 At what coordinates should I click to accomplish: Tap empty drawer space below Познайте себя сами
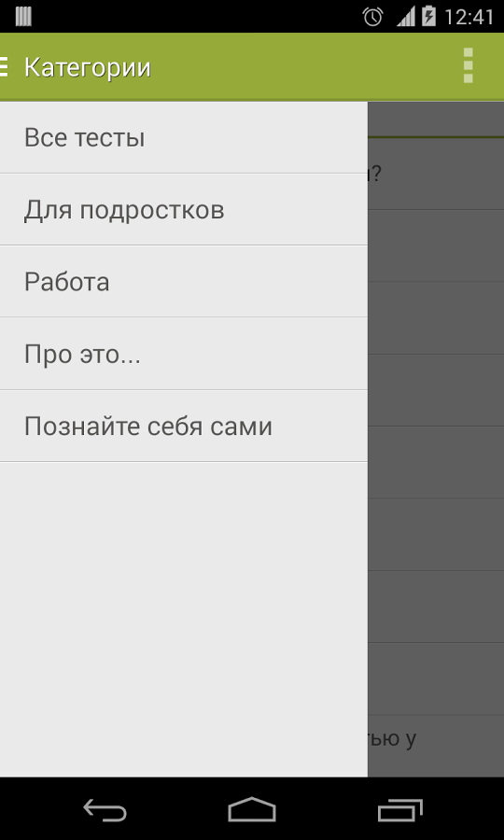click(184, 619)
